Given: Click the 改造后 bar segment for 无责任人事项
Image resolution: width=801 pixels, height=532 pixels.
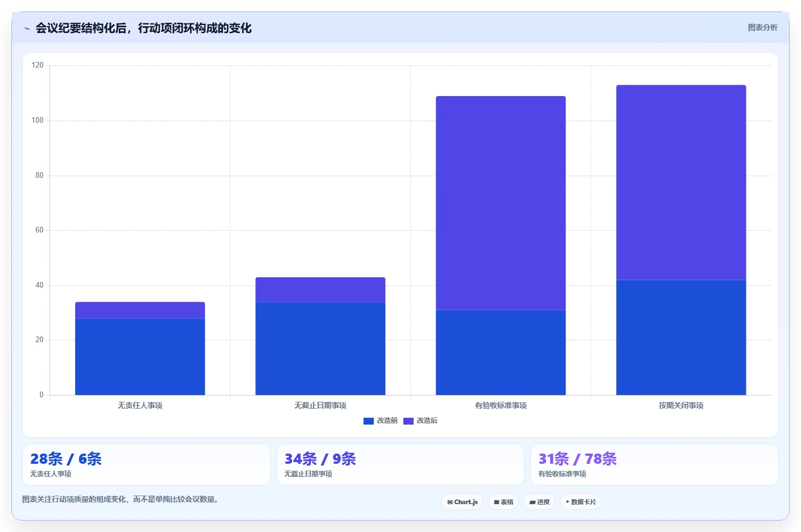Looking at the screenshot, I should 140,310.
